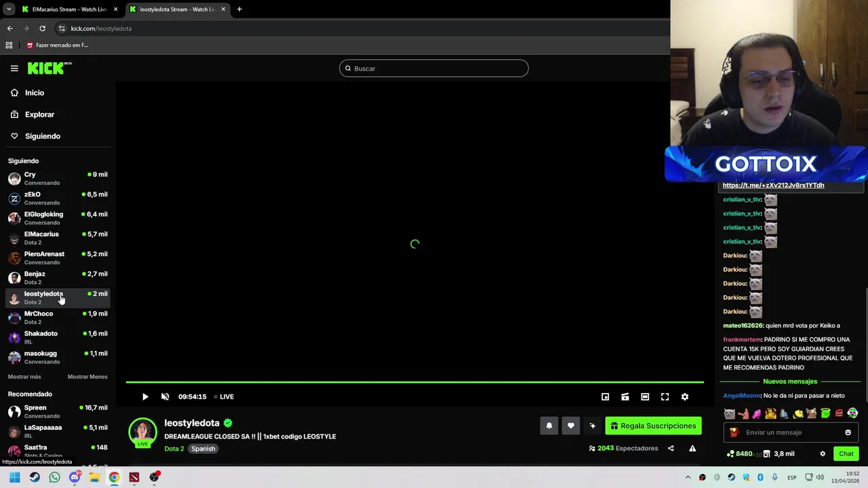Image resolution: width=868 pixels, height=488 pixels.
Task: Share the stream via share icon
Action: 671,448
